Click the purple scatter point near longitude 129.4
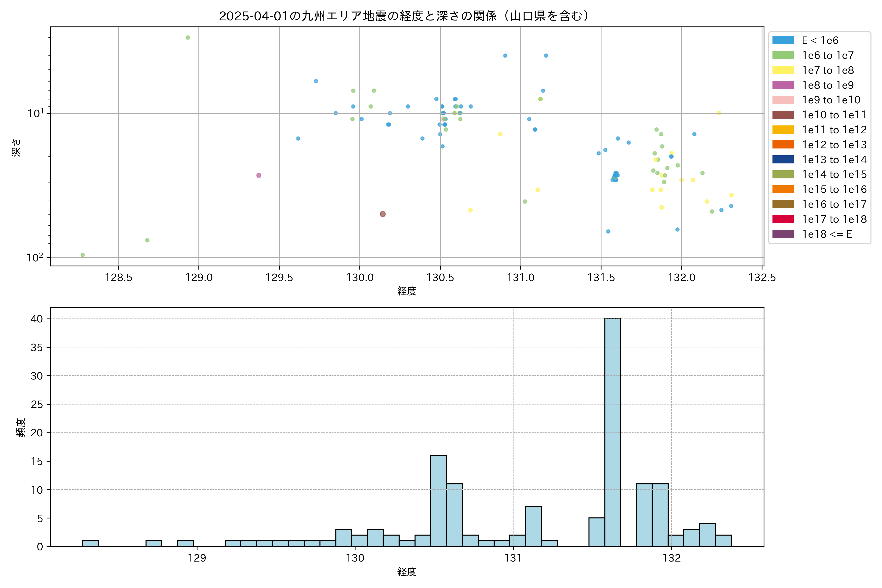This screenshot has height=588, width=882. (x=259, y=175)
